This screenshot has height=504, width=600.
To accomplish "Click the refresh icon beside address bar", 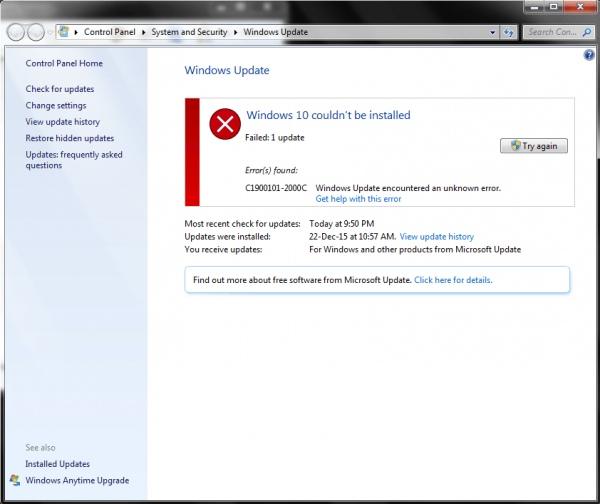I will pos(509,33).
